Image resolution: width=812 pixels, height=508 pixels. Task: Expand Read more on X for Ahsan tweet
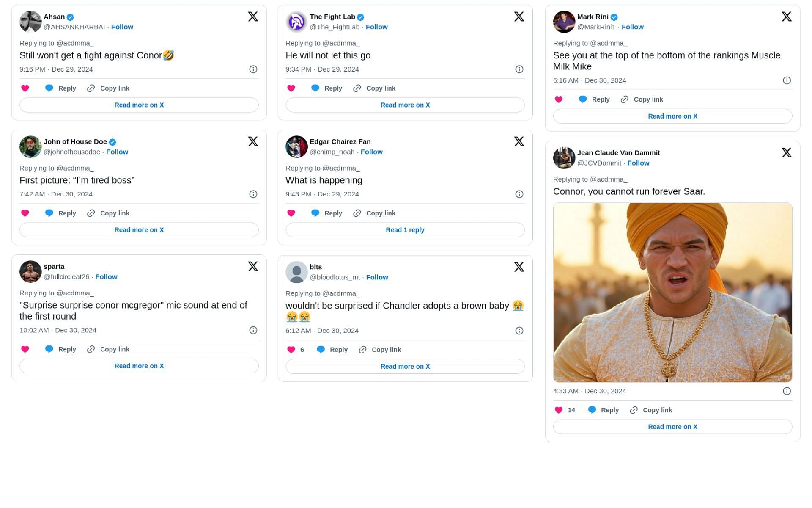coord(139,105)
